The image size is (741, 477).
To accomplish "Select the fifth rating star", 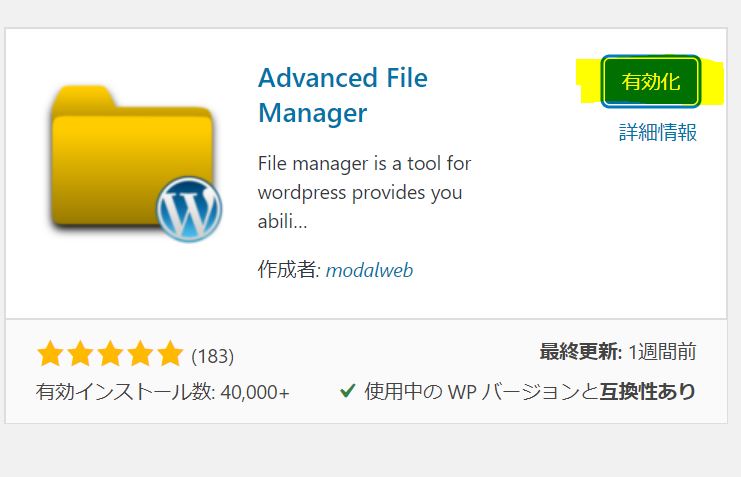I will 171,354.
